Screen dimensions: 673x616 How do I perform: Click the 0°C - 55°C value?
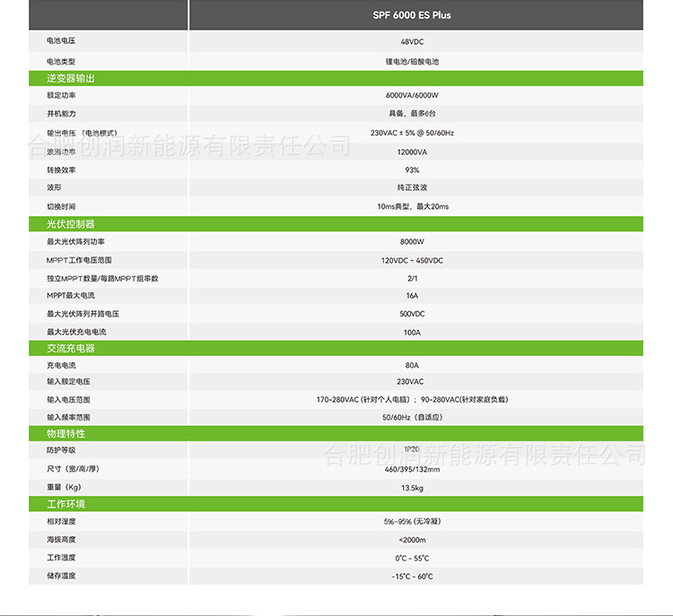click(412, 559)
